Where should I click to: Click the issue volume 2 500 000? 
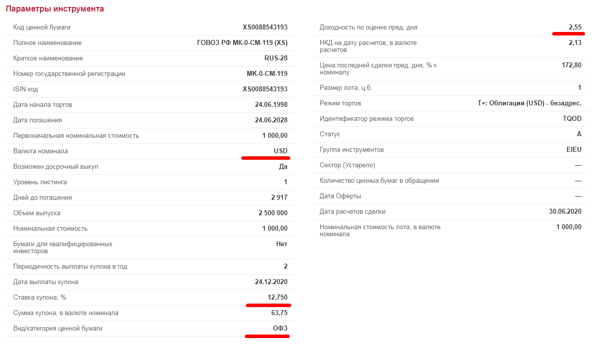tap(273, 213)
